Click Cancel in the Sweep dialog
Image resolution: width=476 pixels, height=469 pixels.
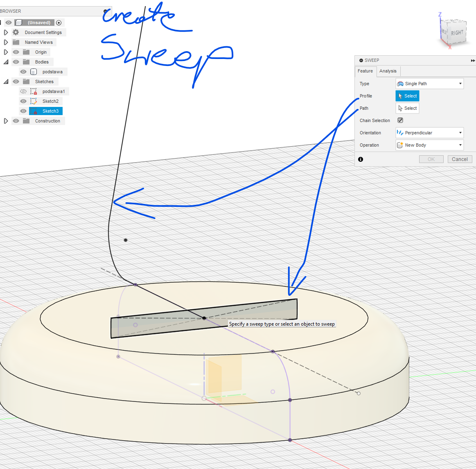(x=460, y=159)
